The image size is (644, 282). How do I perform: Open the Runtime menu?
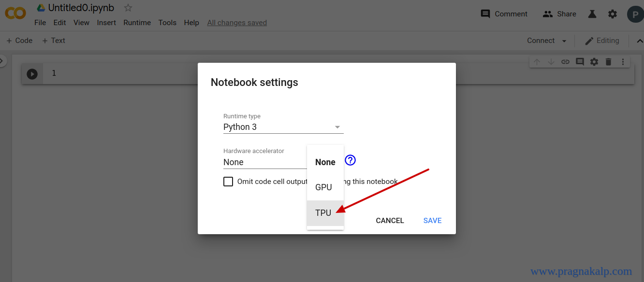point(137,22)
